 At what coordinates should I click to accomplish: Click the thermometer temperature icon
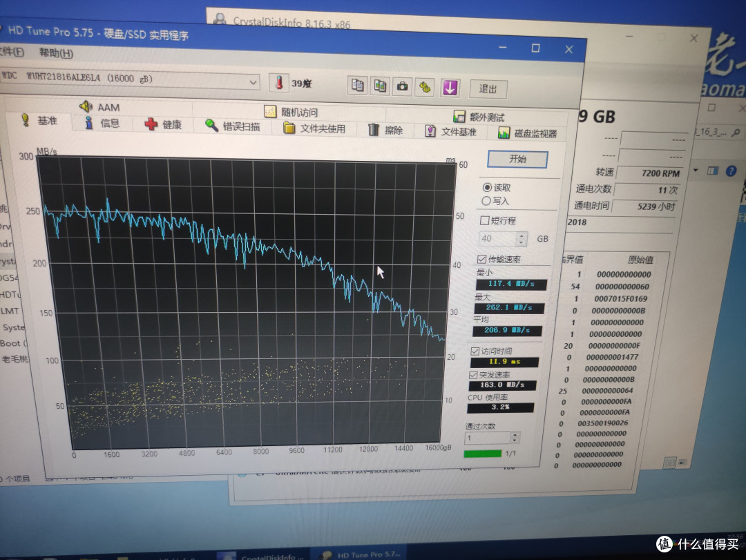click(279, 82)
